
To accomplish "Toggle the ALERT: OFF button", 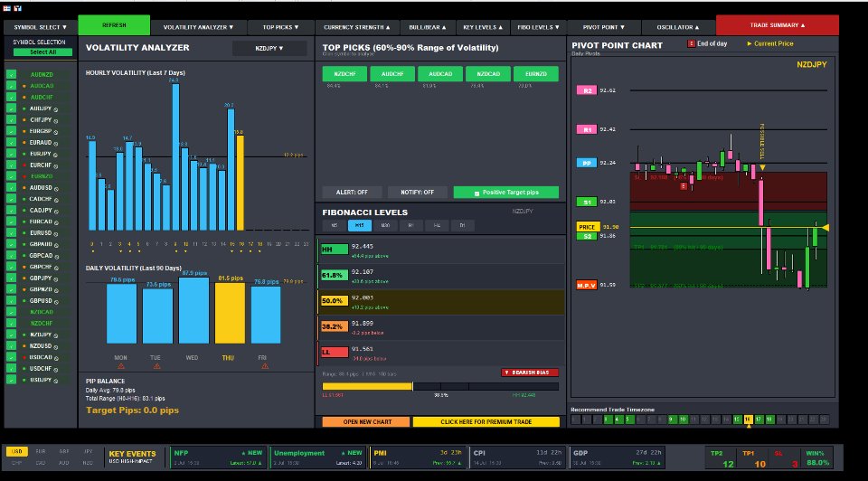I will (352, 192).
